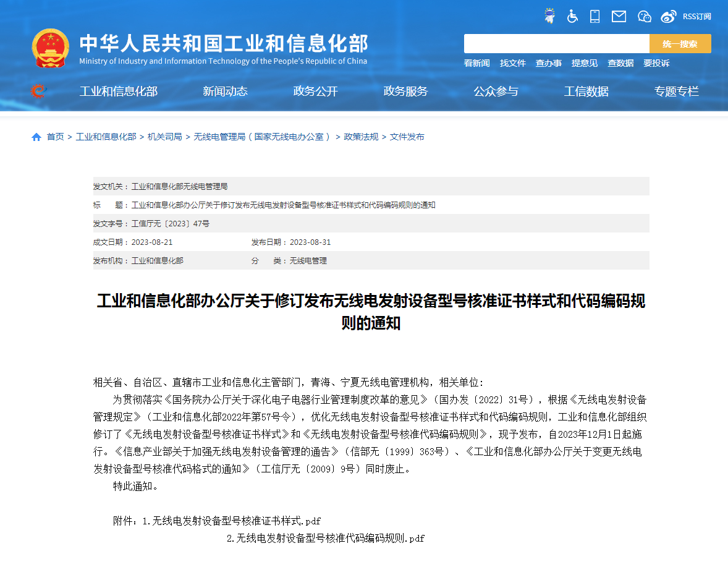728x572 pixels.
Task: Select 工信数据 in main navigation
Action: (586, 92)
